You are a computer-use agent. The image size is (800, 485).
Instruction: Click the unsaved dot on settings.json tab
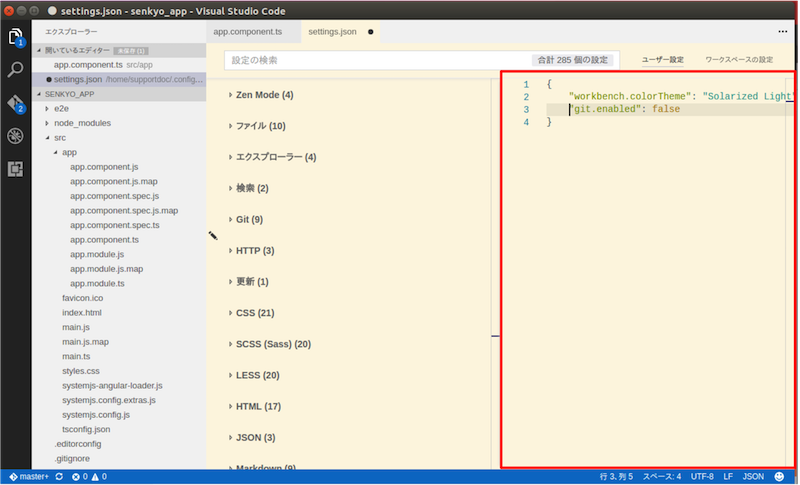click(x=370, y=32)
